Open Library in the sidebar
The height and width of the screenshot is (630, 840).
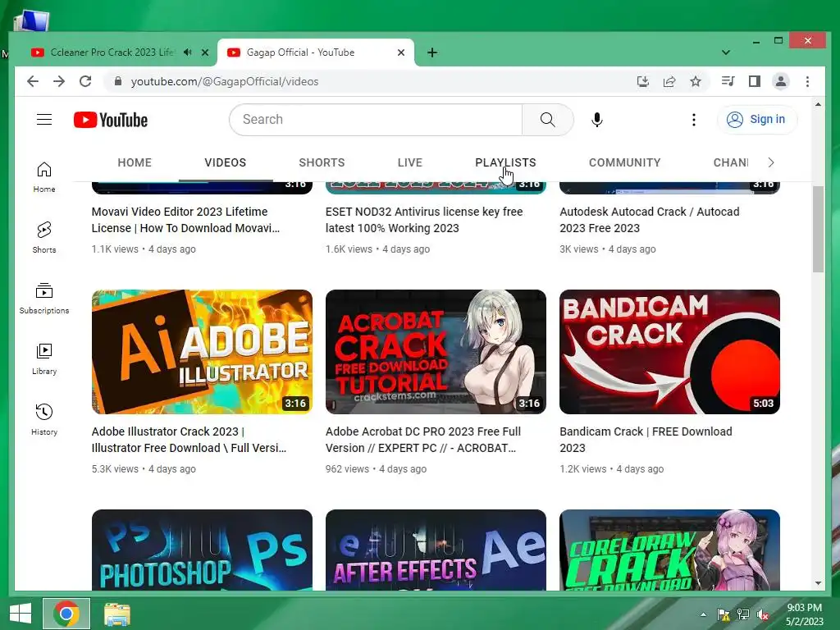(44, 359)
